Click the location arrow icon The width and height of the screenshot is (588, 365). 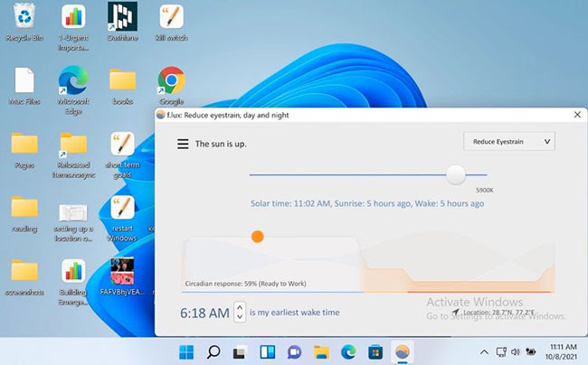pos(455,312)
